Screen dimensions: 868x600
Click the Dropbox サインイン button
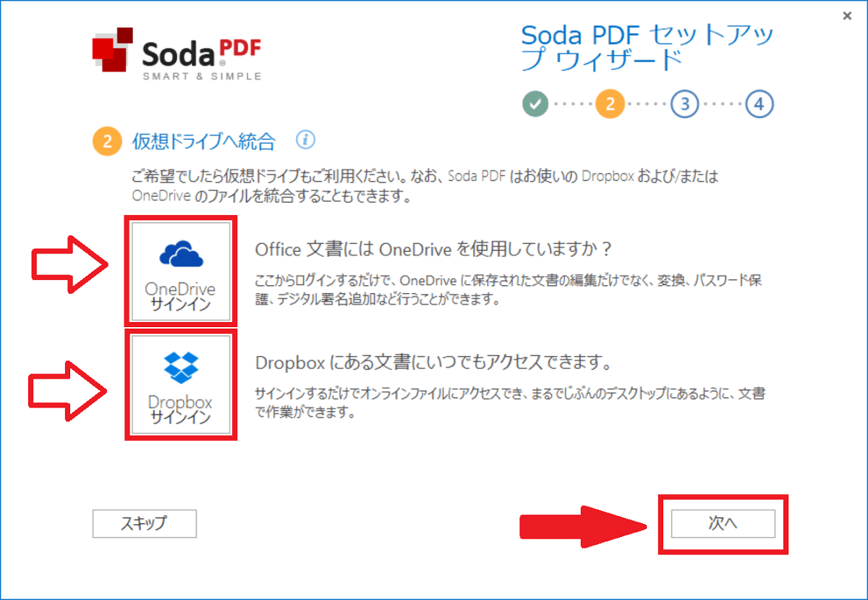(181, 384)
